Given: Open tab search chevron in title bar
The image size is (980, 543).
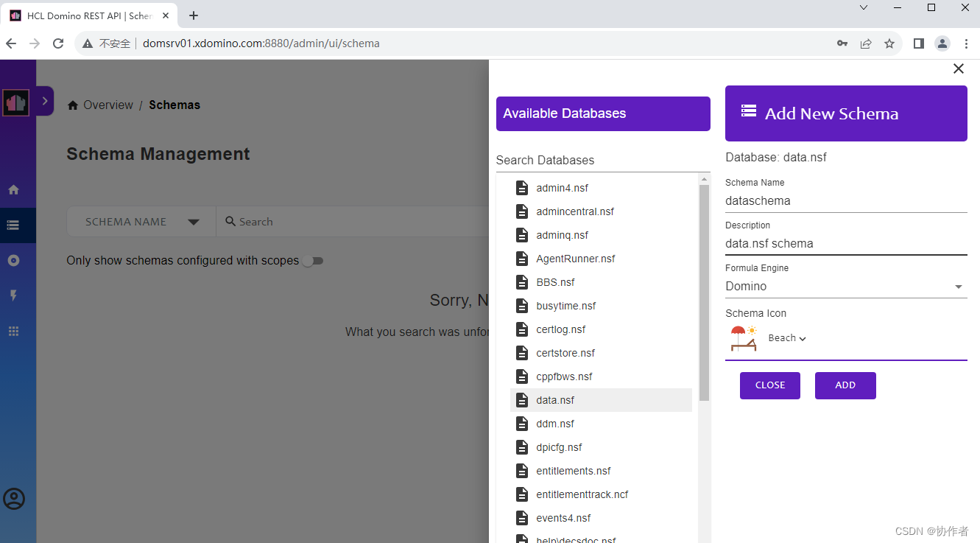Looking at the screenshot, I should [x=864, y=7].
